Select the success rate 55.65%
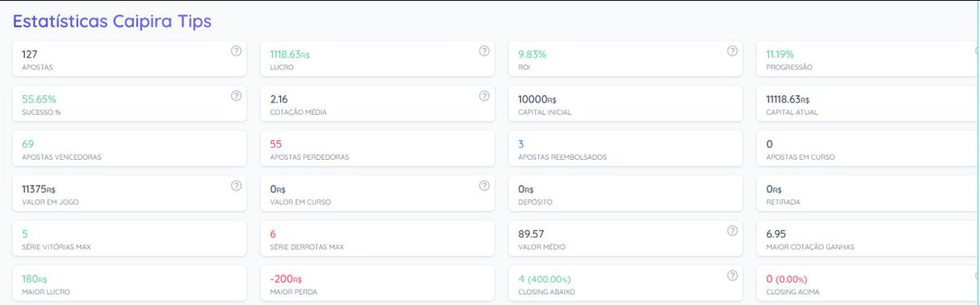This screenshot has height=305, width=980. 39,99
